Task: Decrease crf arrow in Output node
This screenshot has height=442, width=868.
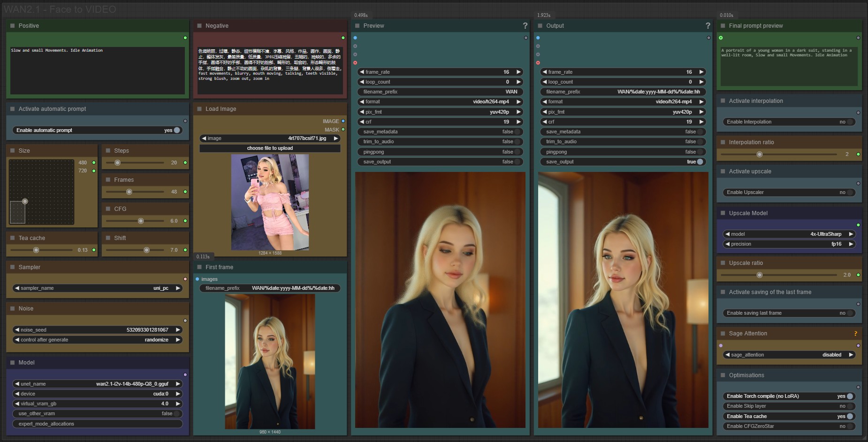Action: coord(544,122)
